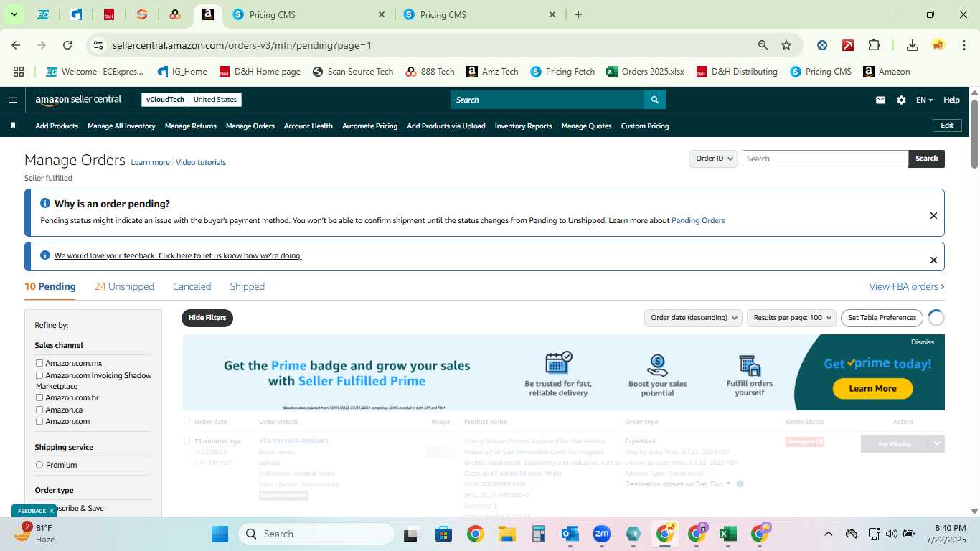This screenshot has width=980, height=551.
Task: Bookmark this page with the star icon
Action: click(786, 45)
